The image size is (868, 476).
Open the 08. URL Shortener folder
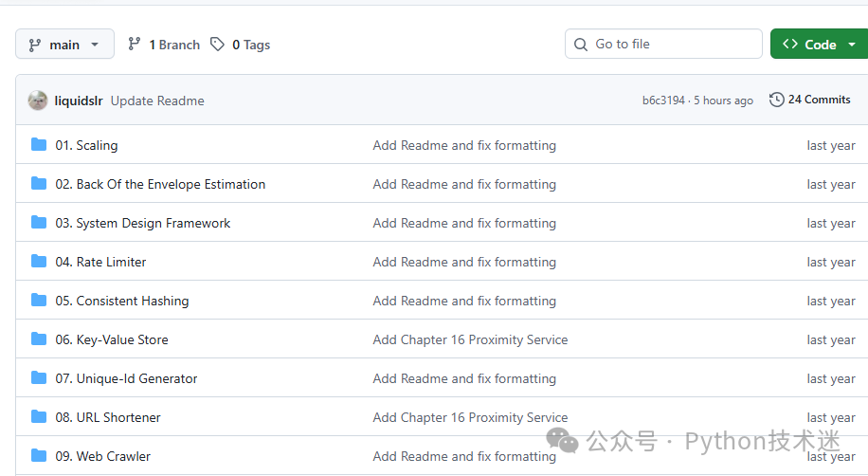click(108, 417)
